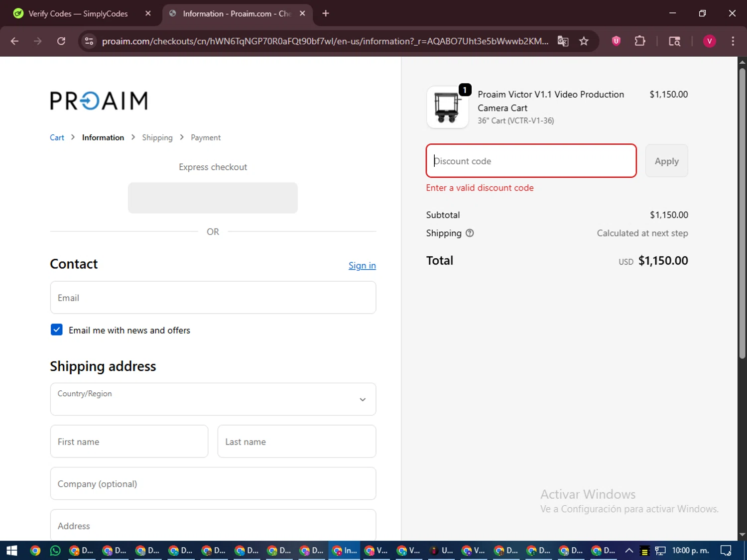The width and height of the screenshot is (747, 560).
Task: Open Chrome's three-dot menu
Action: tap(733, 41)
